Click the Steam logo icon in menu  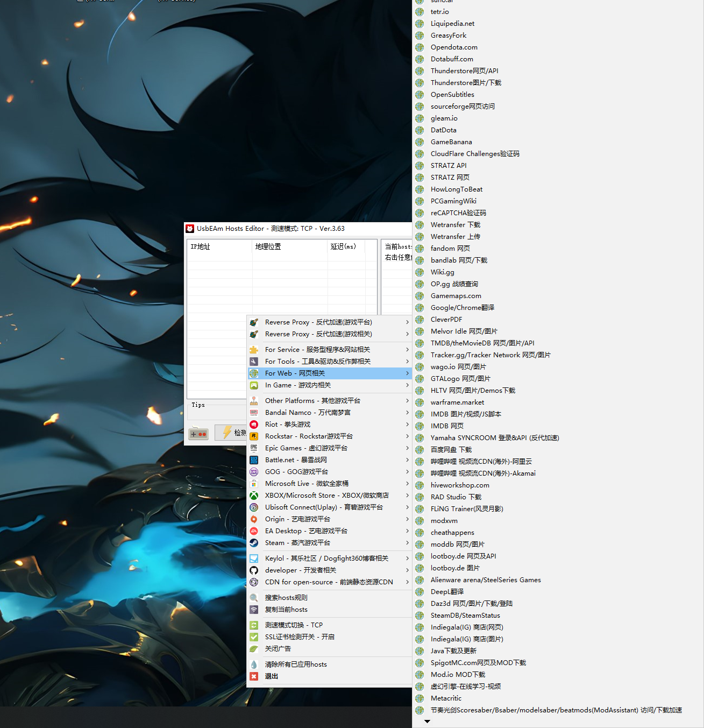(254, 543)
